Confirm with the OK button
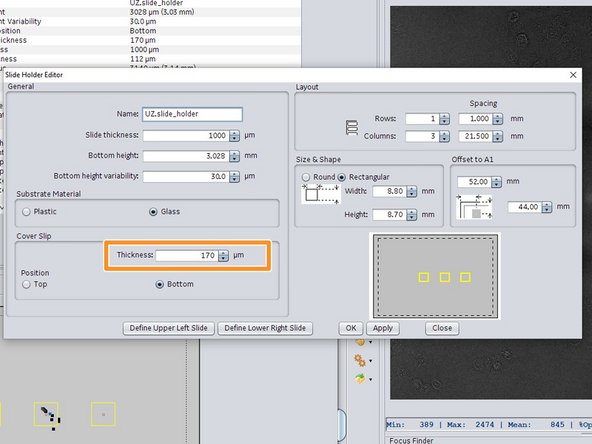 point(351,328)
